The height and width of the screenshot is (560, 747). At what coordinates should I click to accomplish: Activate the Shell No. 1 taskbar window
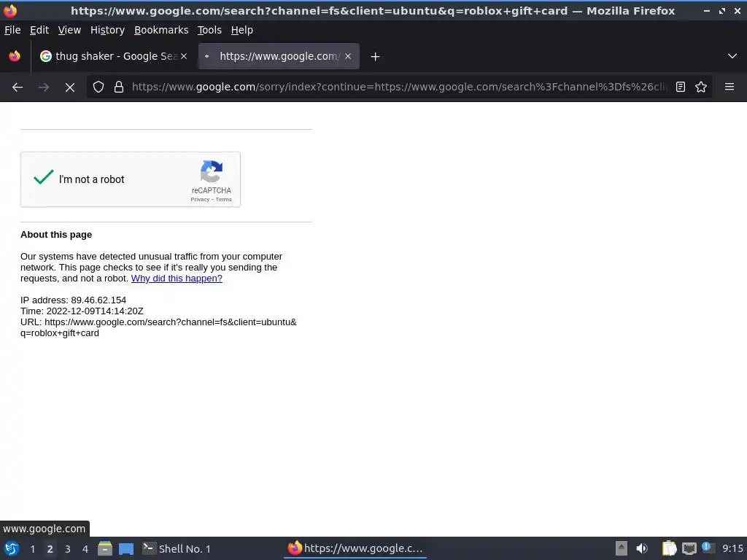177,548
